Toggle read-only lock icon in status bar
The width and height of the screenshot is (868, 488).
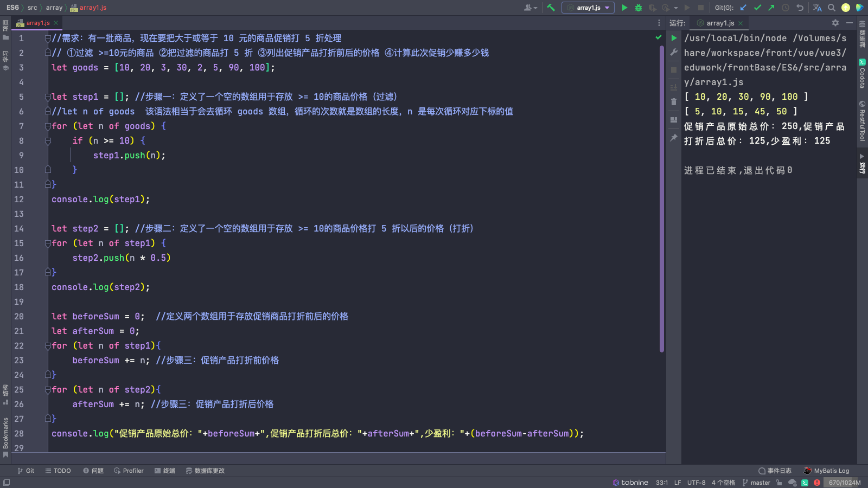point(779,483)
